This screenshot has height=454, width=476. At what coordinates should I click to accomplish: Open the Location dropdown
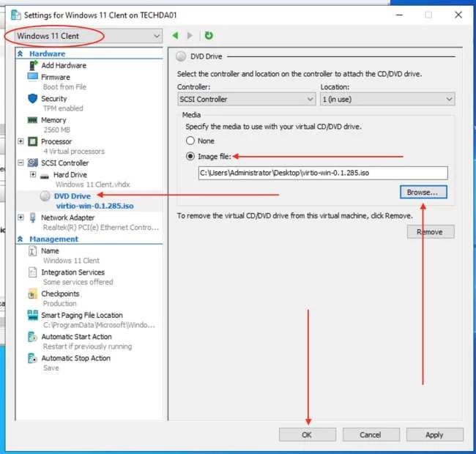point(387,100)
